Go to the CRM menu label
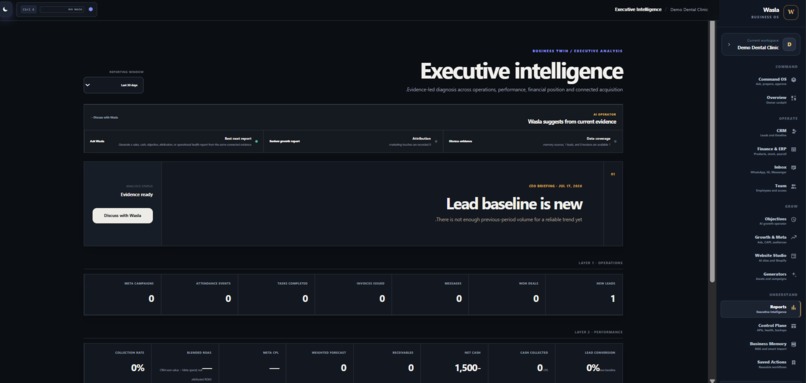The height and width of the screenshot is (383, 806). 782,131
